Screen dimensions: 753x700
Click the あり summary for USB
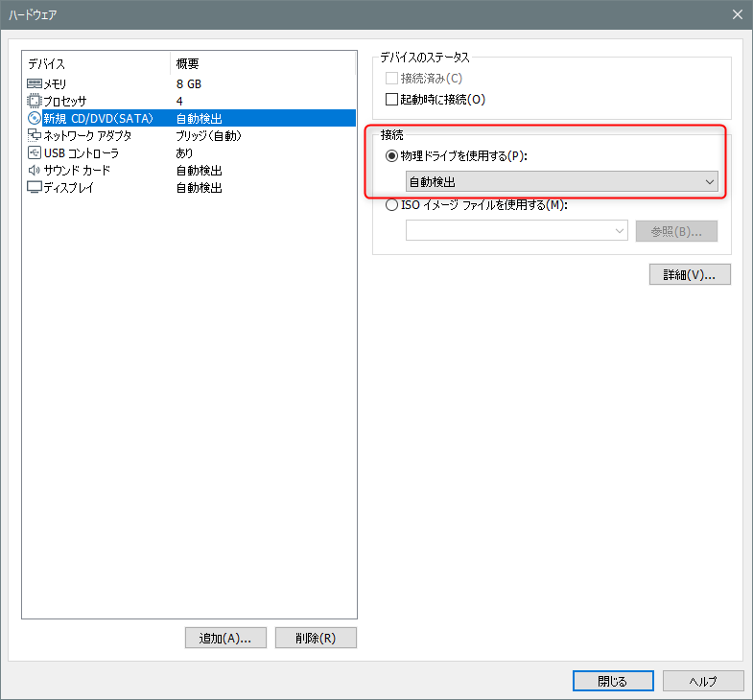184,153
